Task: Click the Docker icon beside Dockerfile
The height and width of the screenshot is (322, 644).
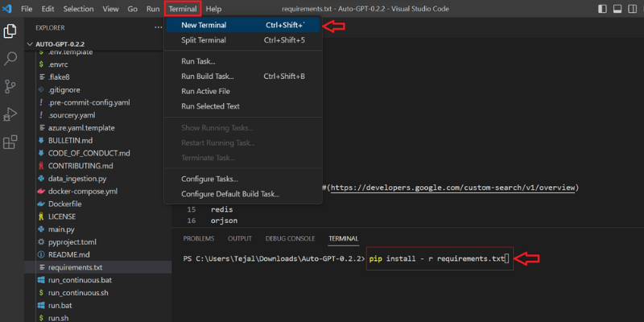Action: click(41, 204)
